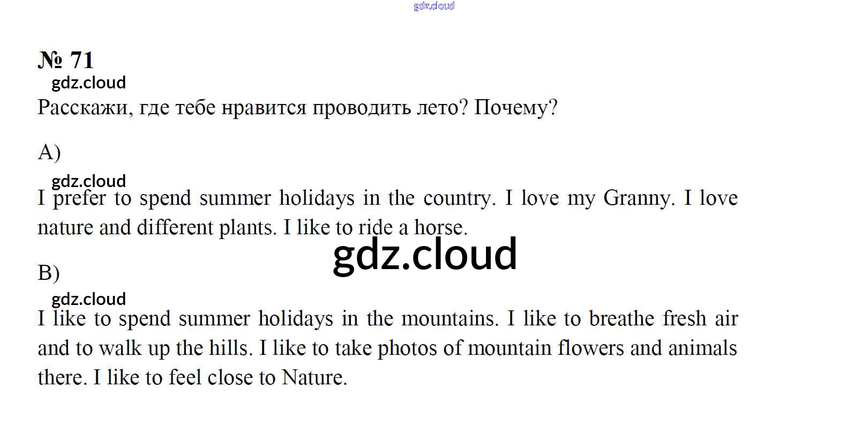Click the phrase breathe fresh air
This screenshot has width=868, height=439.
[663, 319]
